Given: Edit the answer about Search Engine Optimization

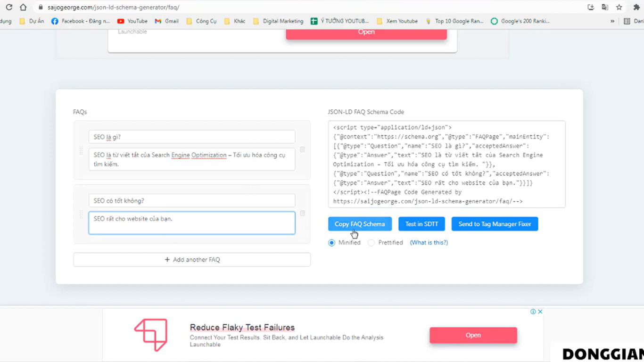Looking at the screenshot, I should (192, 159).
